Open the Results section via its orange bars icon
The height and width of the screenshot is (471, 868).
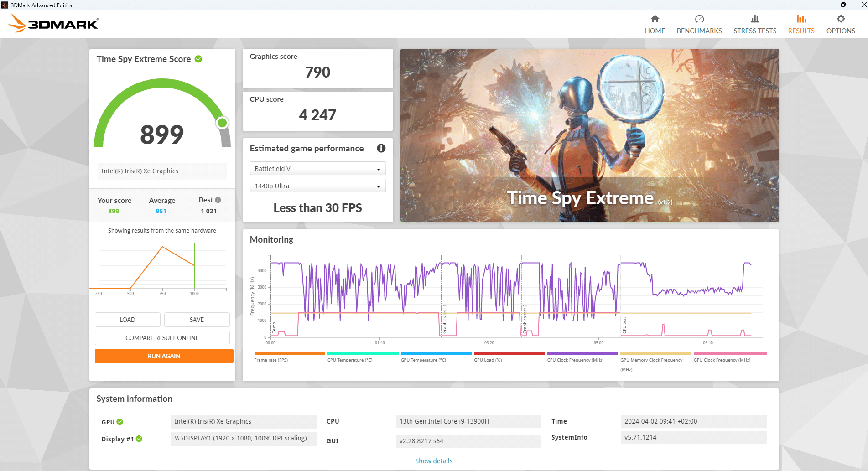[801, 19]
